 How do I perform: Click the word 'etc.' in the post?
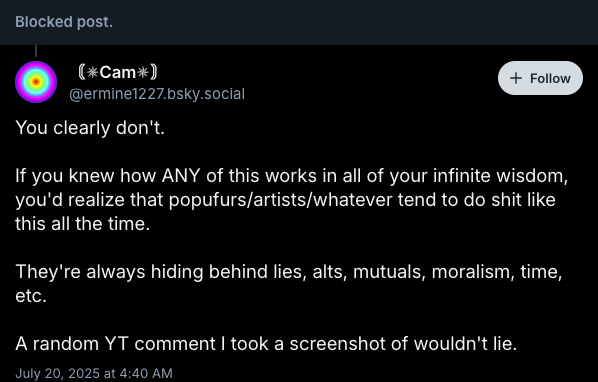31,296
